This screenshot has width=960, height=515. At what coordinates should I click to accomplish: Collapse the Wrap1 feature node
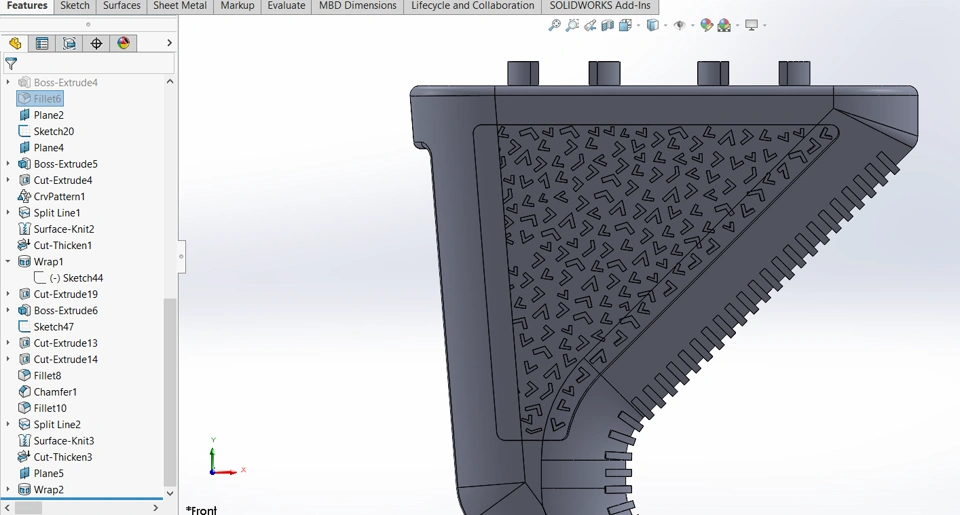click(9, 262)
